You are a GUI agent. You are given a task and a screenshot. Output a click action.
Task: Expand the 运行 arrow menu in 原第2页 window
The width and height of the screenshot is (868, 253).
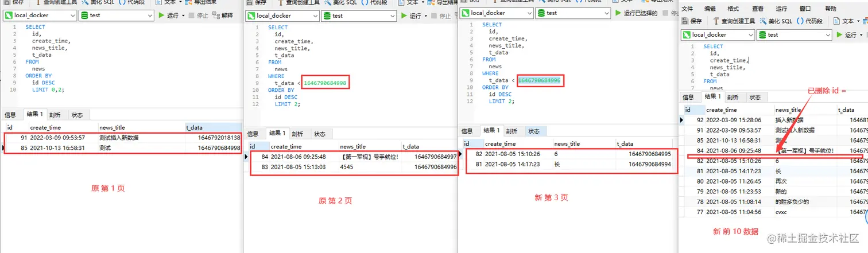click(425, 16)
